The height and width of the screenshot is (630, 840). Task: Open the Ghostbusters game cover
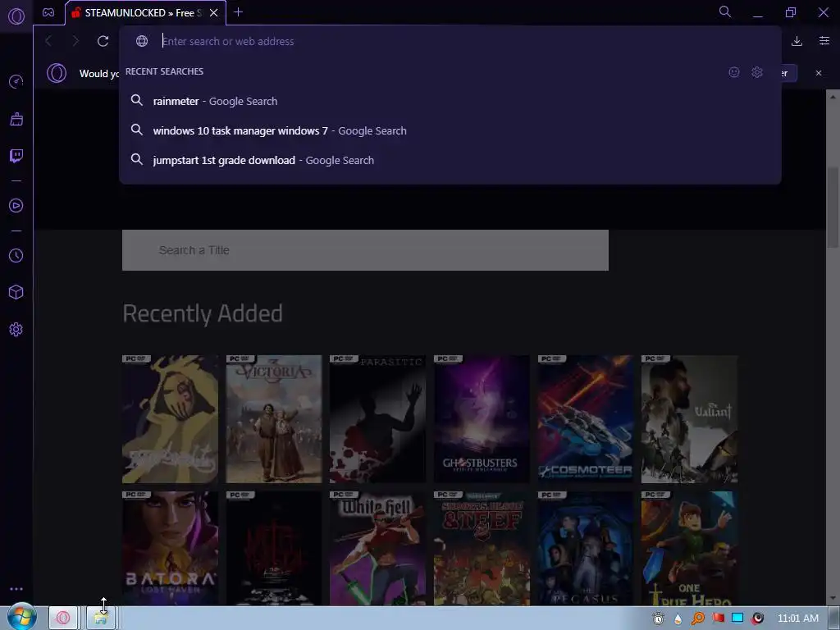point(482,419)
